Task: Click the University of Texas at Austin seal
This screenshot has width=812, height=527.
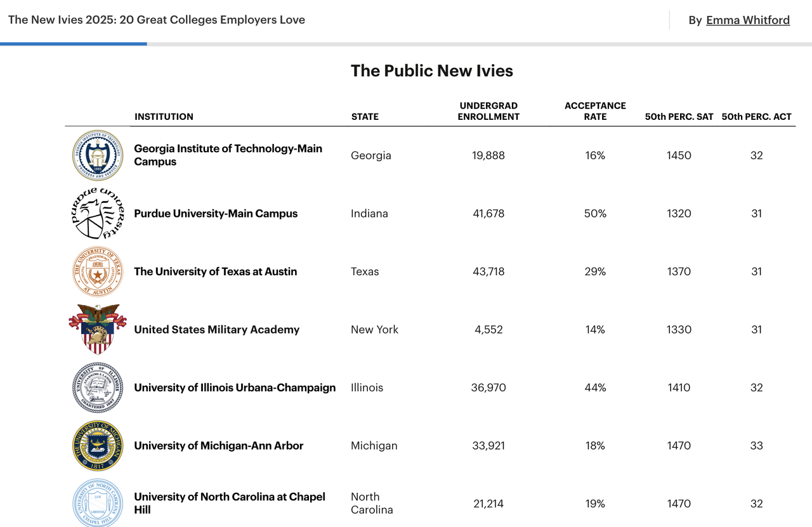Action: 98,271
